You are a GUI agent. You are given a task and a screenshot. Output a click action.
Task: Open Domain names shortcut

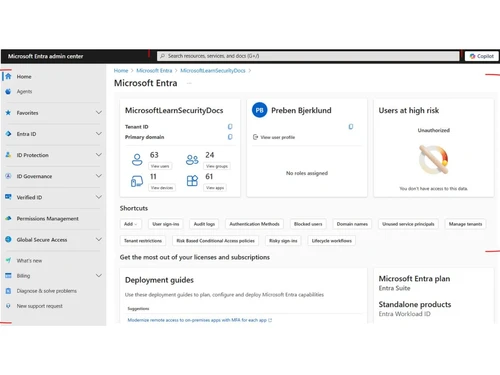pyautogui.click(x=352, y=224)
